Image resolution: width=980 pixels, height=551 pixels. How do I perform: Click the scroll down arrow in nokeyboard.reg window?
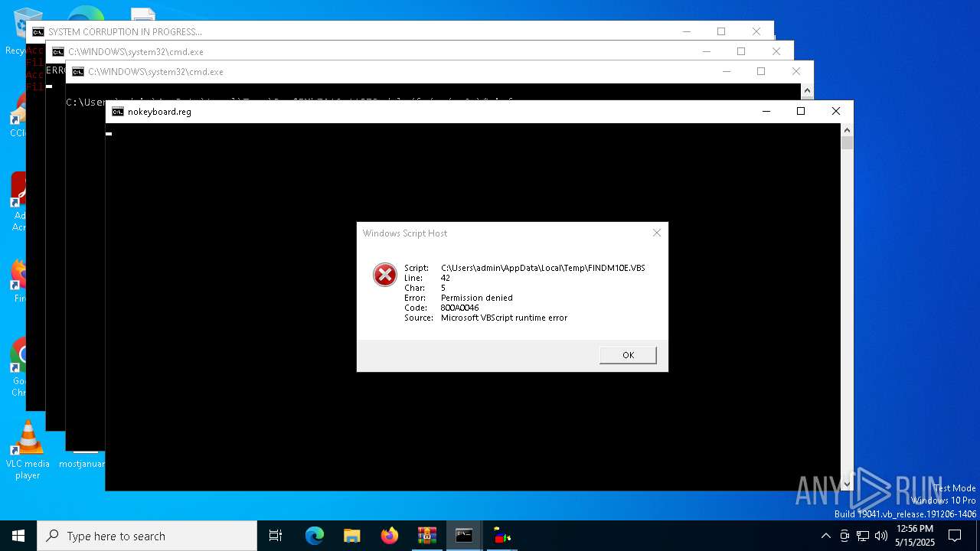[x=847, y=484]
